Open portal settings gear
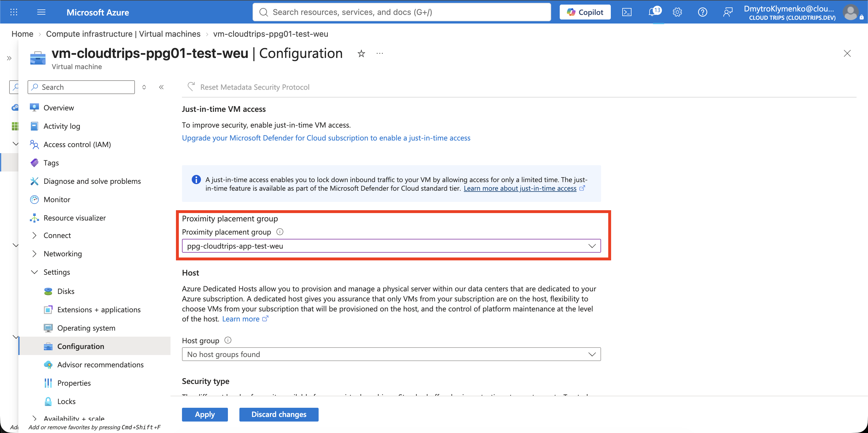Image resolution: width=868 pixels, height=433 pixels. point(677,12)
